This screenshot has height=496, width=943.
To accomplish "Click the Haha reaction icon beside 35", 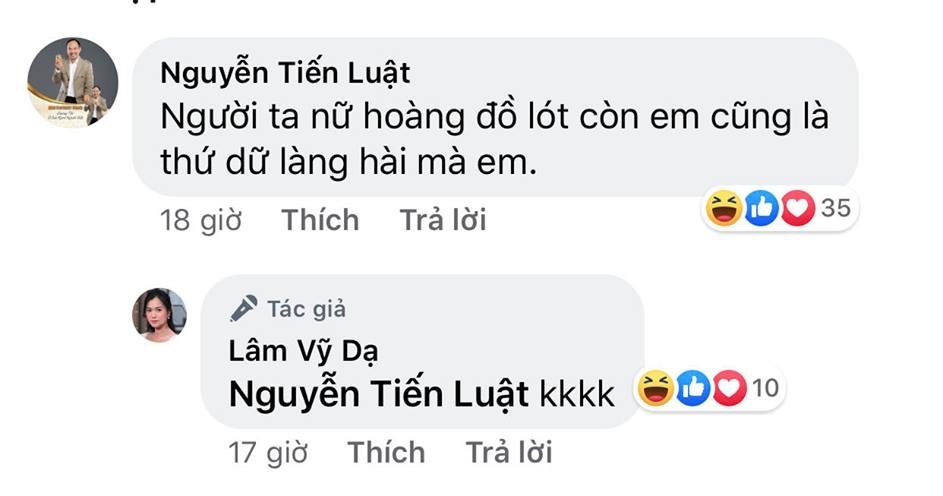I will 723,208.
